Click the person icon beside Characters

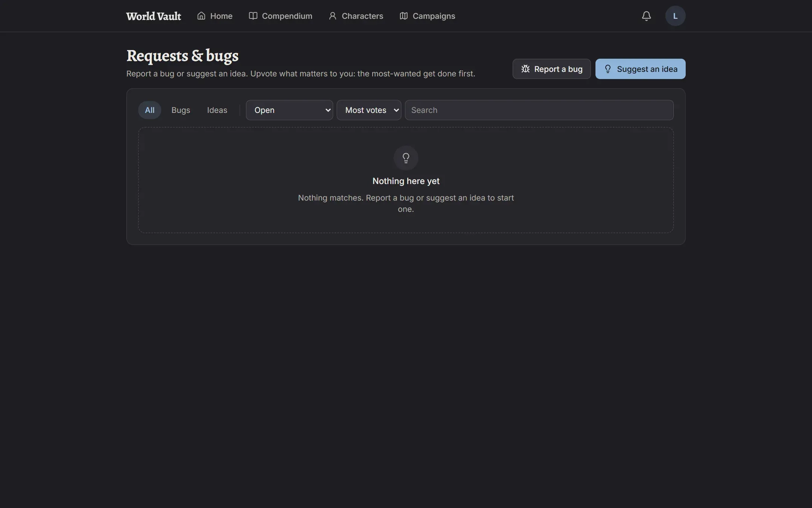pos(332,16)
